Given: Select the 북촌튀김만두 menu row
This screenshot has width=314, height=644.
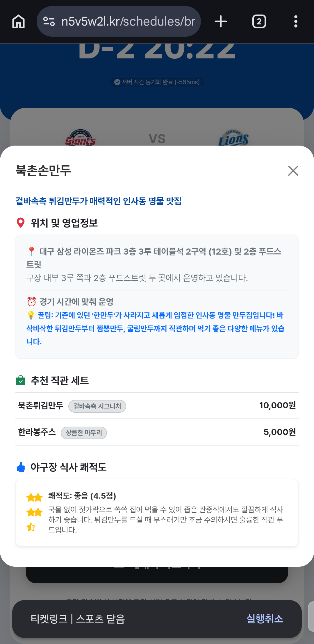Looking at the screenshot, I should [157, 406].
